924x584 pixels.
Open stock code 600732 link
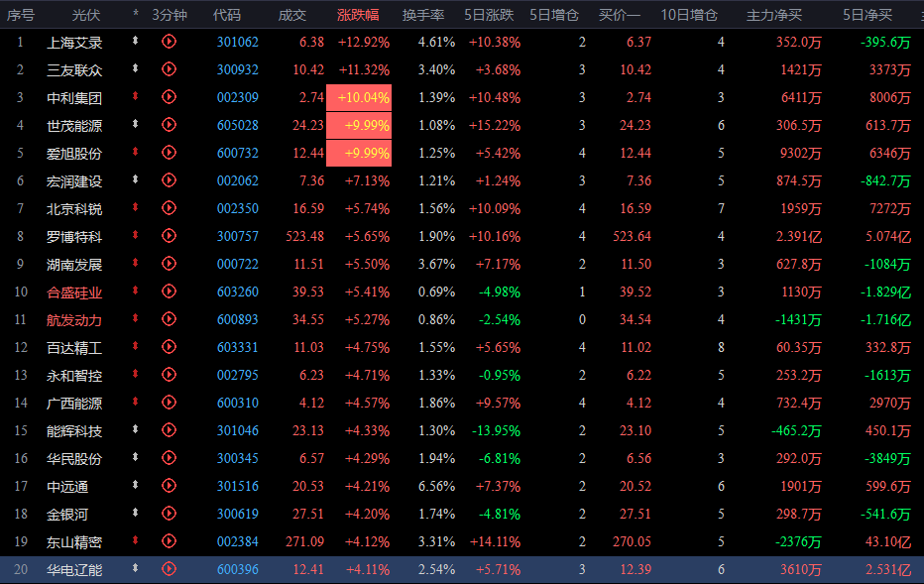click(238, 154)
